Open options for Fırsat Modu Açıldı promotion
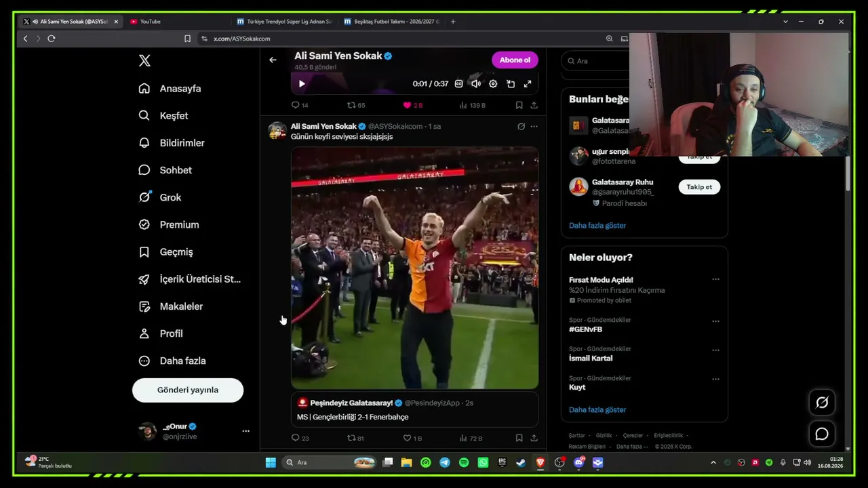This screenshot has width=868, height=488. click(715, 279)
